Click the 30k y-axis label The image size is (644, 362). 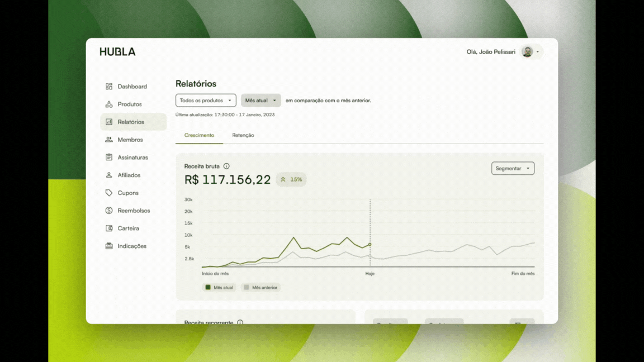pyautogui.click(x=188, y=199)
